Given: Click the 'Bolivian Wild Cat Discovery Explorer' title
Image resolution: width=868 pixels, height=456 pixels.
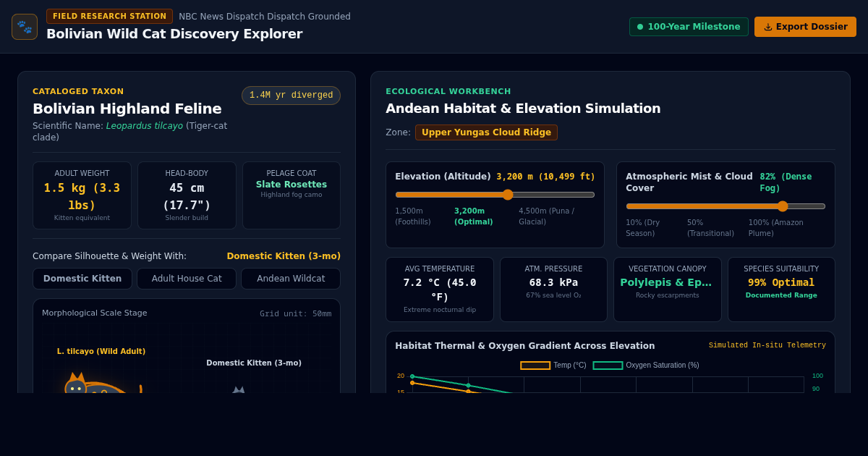Looking at the screenshot, I should (174, 34).
